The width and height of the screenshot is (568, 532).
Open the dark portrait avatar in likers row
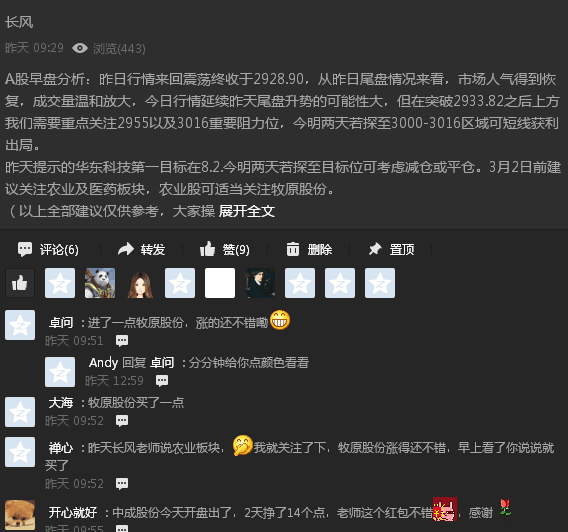pyautogui.click(x=260, y=283)
